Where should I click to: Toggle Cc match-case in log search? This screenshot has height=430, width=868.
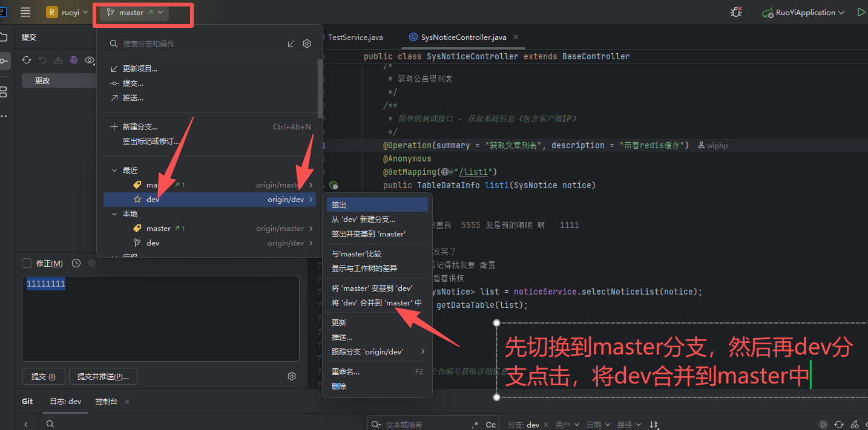pos(490,425)
